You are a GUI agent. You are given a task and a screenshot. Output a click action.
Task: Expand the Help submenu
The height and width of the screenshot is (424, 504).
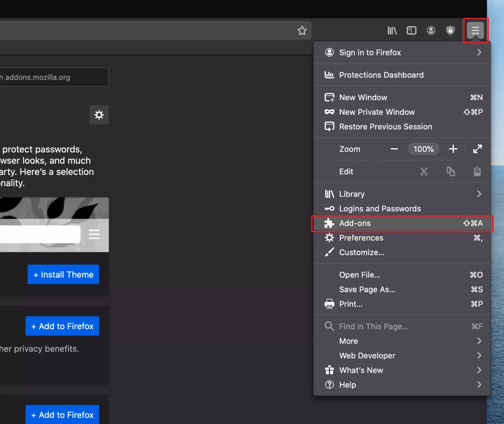click(402, 385)
